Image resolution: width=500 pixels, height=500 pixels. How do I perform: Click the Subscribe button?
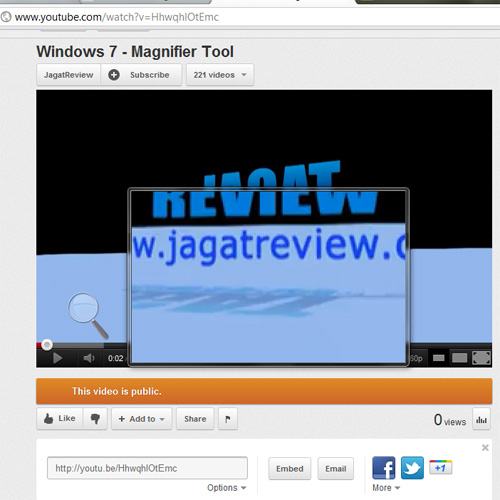pos(141,75)
